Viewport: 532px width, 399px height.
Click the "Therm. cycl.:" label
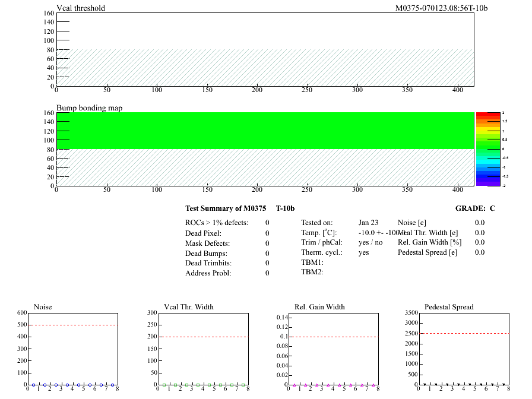coord(322,252)
